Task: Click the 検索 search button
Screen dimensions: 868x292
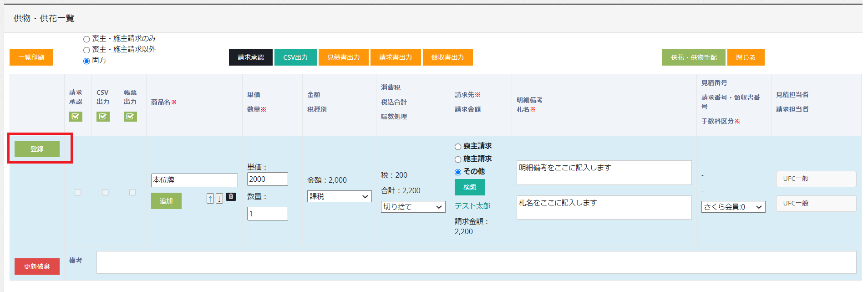Action: (x=470, y=187)
